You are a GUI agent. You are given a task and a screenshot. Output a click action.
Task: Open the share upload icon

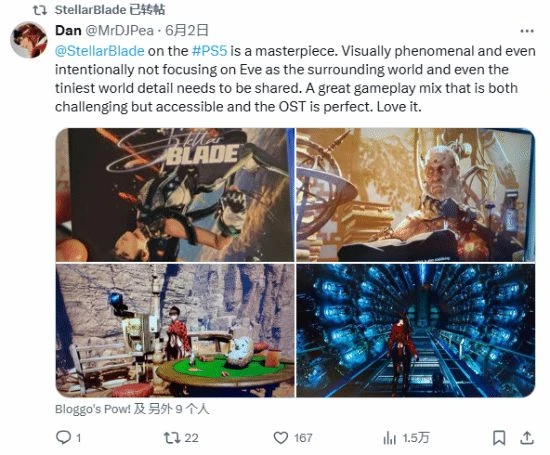pyautogui.click(x=527, y=437)
